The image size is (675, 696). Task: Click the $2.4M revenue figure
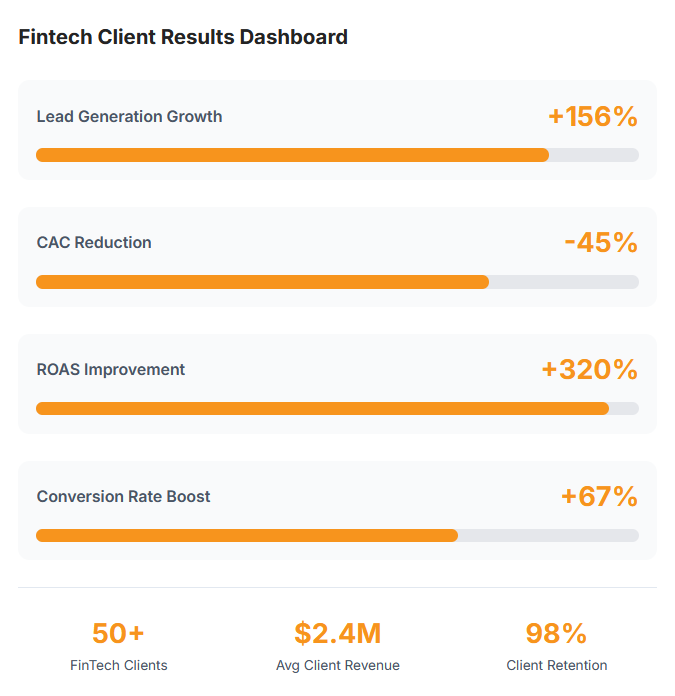(337, 633)
